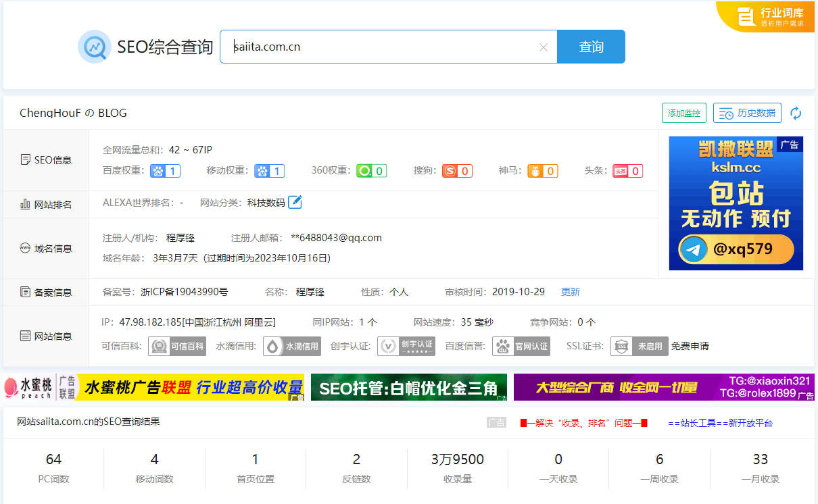The image size is (818, 504).
Task: Click the 免费申请 SSL link
Action: pyautogui.click(x=690, y=346)
